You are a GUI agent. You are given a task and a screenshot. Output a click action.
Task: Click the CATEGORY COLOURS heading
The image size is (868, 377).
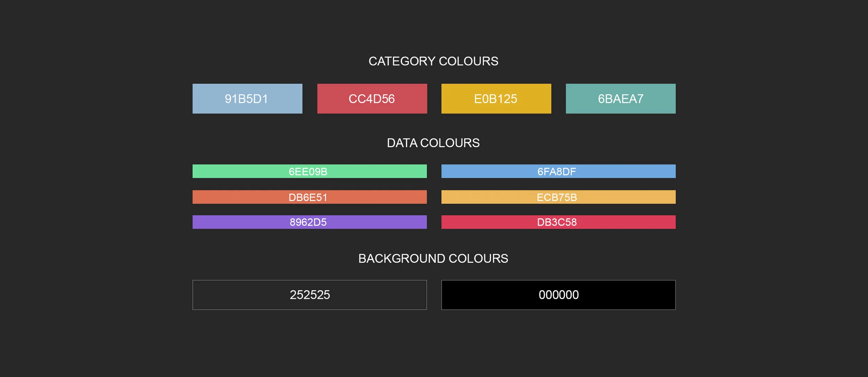pos(433,61)
